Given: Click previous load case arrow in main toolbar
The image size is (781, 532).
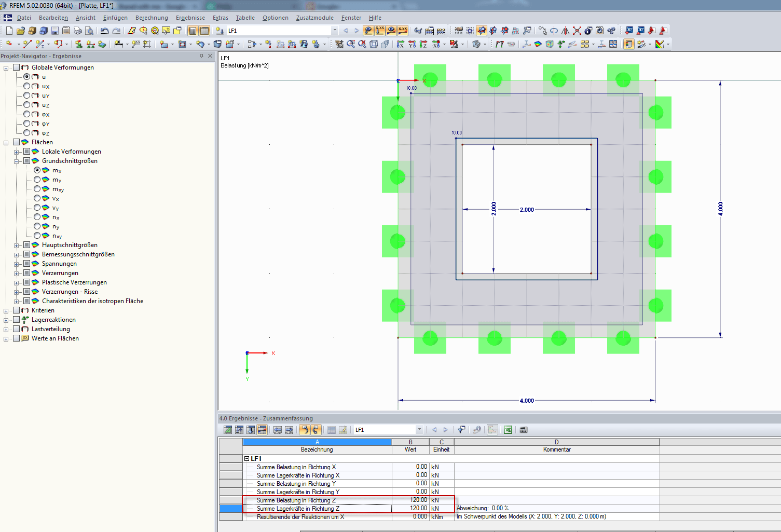Looking at the screenshot, I should tap(346, 31).
